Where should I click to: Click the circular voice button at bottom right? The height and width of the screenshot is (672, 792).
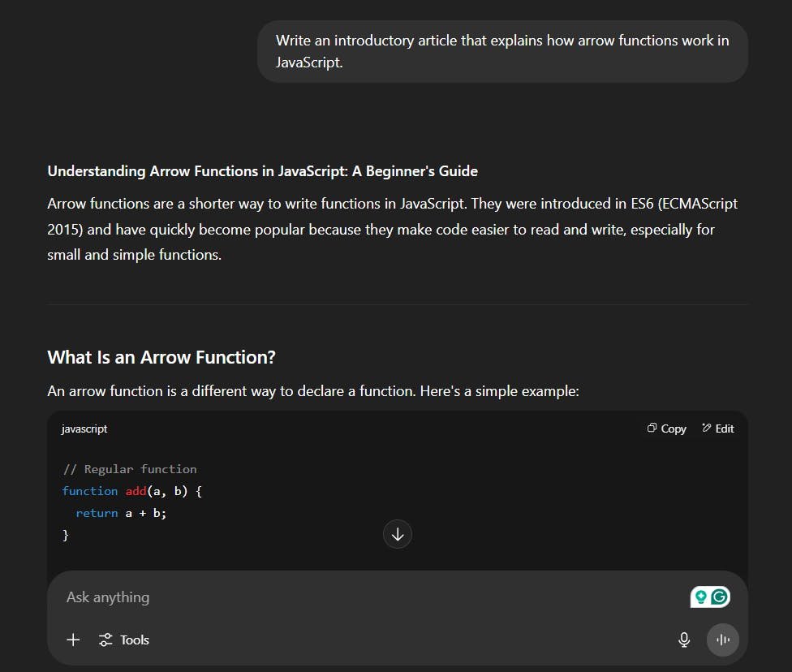click(722, 640)
